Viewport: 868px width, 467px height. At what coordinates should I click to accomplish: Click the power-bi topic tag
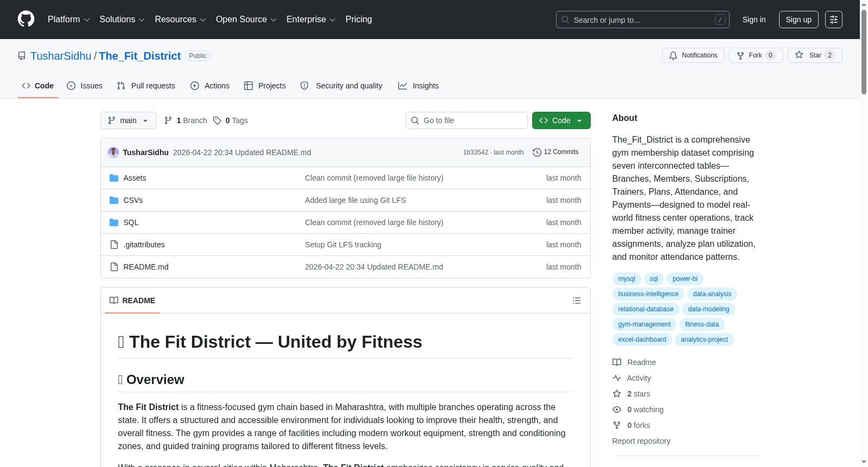[685, 279]
